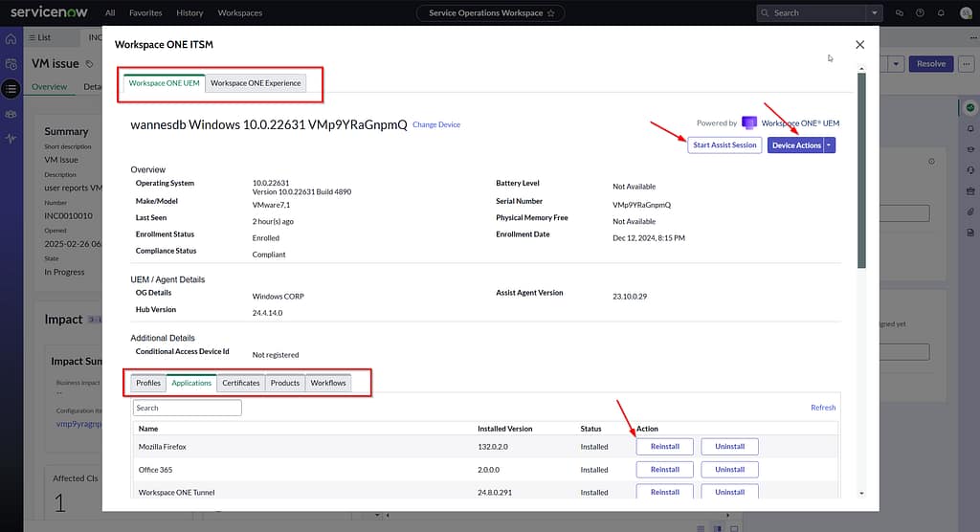Switch to Workspace ONE Experience tab
Image resolution: width=980 pixels, height=532 pixels.
pyautogui.click(x=255, y=83)
